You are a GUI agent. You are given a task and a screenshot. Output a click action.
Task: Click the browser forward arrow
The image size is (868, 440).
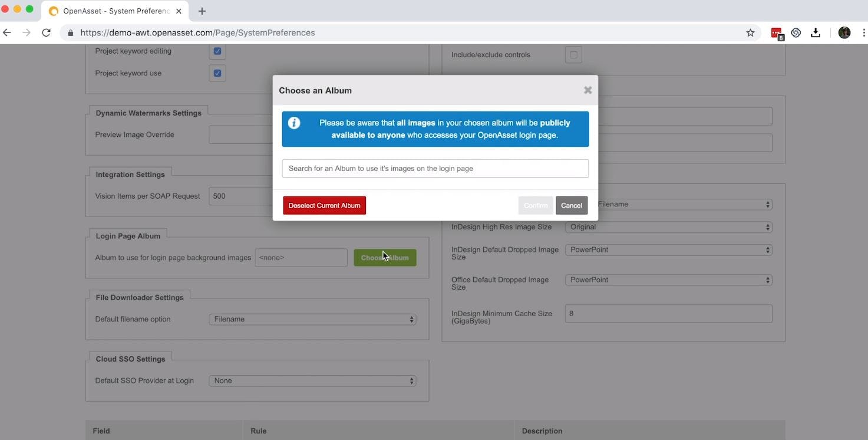(x=27, y=32)
